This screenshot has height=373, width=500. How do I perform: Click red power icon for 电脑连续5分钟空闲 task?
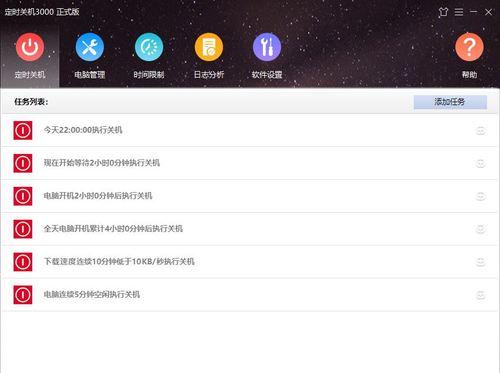point(23,295)
